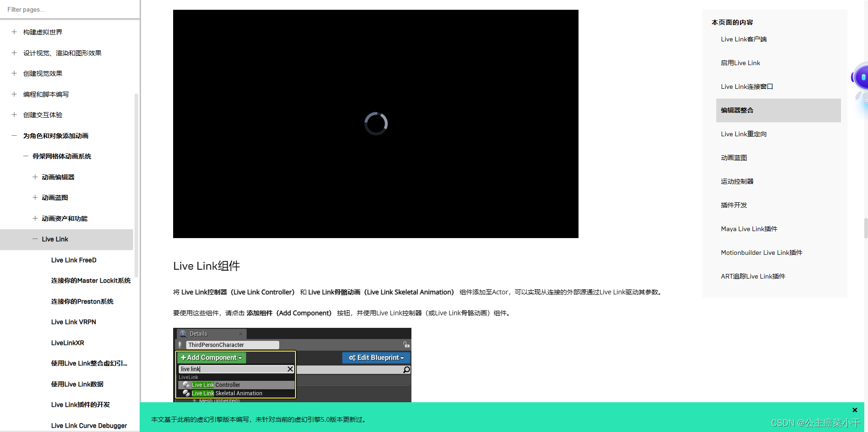Open Live Link Curve Debugger page
868x432 pixels.
coord(89,425)
